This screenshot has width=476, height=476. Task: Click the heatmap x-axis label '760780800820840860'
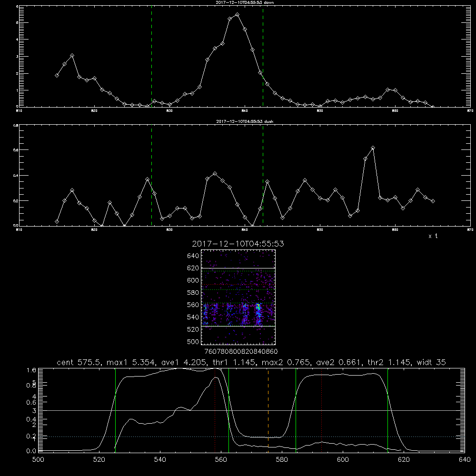click(x=241, y=352)
